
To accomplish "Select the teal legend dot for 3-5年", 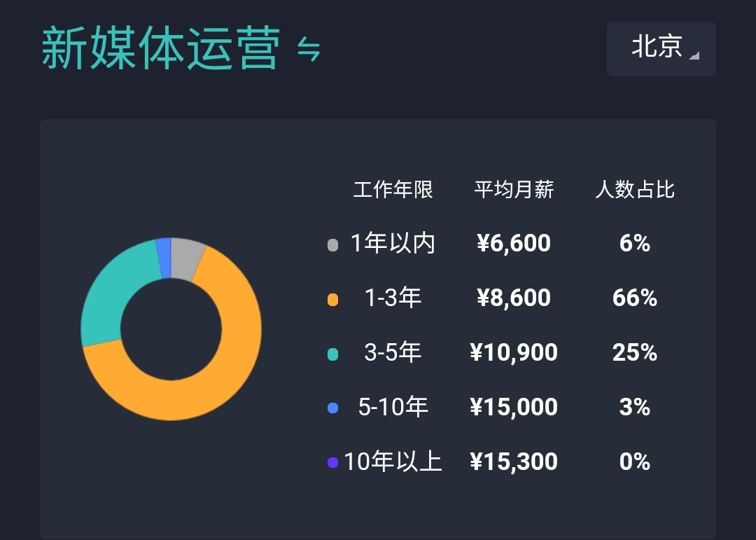I will point(332,354).
